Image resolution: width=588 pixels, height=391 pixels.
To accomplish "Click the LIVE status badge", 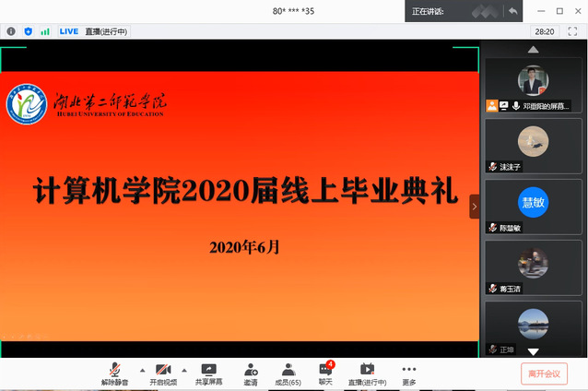I will 69,31.
